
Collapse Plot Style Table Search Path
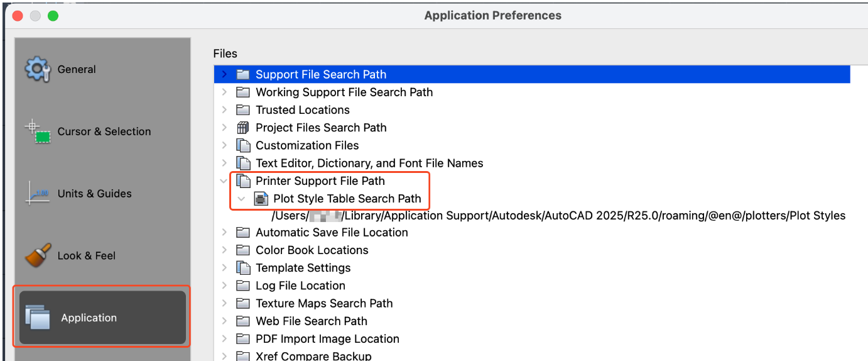pyautogui.click(x=242, y=199)
